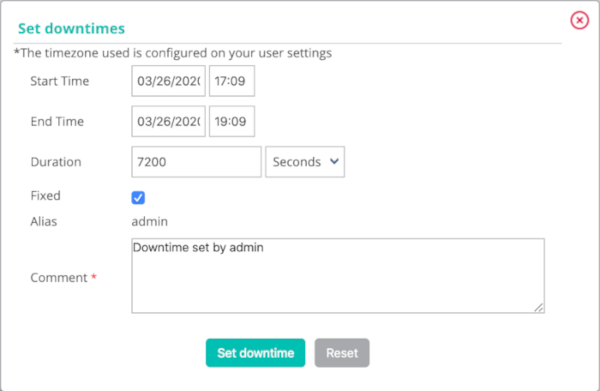This screenshot has height=391, width=600.
Task: Uncheck the Fixed checkbox
Action: [138, 198]
